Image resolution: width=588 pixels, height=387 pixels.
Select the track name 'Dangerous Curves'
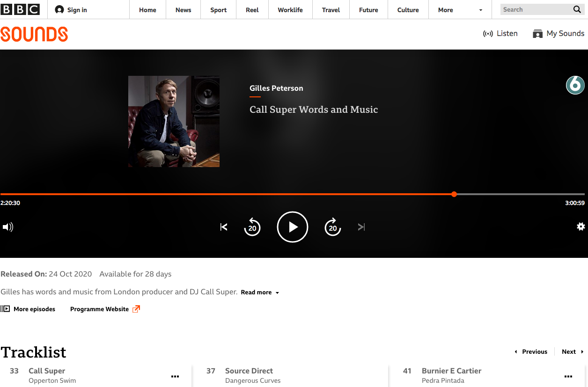253,380
